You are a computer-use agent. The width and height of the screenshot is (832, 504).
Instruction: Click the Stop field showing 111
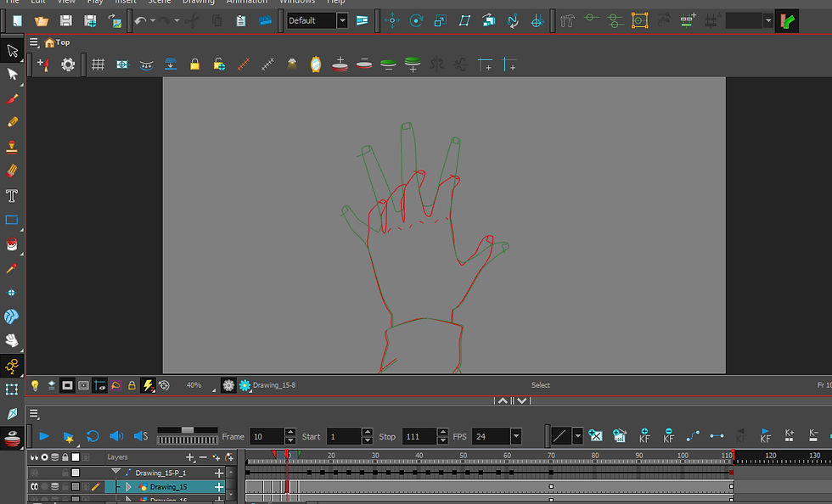419,437
